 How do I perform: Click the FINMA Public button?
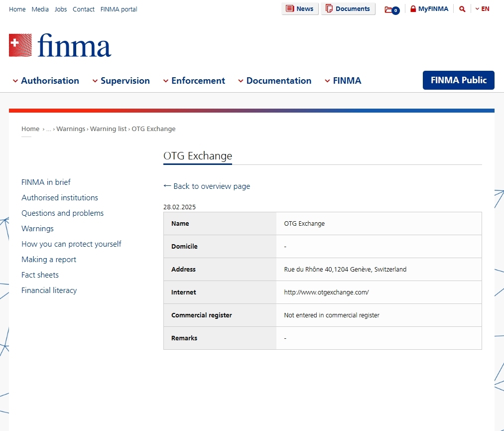tap(458, 80)
